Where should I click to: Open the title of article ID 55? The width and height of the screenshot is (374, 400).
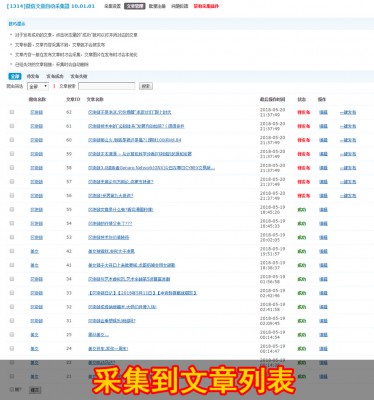coord(121,210)
